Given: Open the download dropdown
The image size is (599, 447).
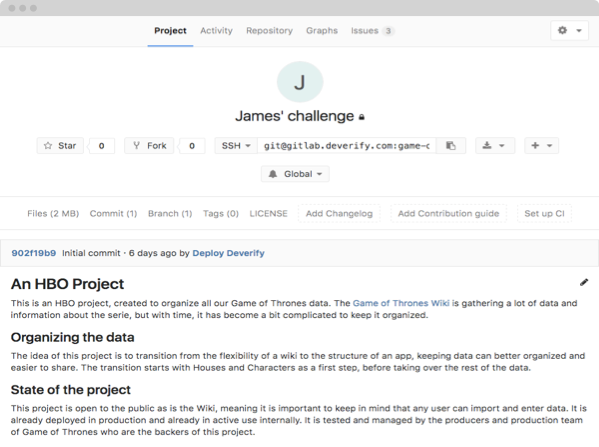Looking at the screenshot, I should pos(495,146).
